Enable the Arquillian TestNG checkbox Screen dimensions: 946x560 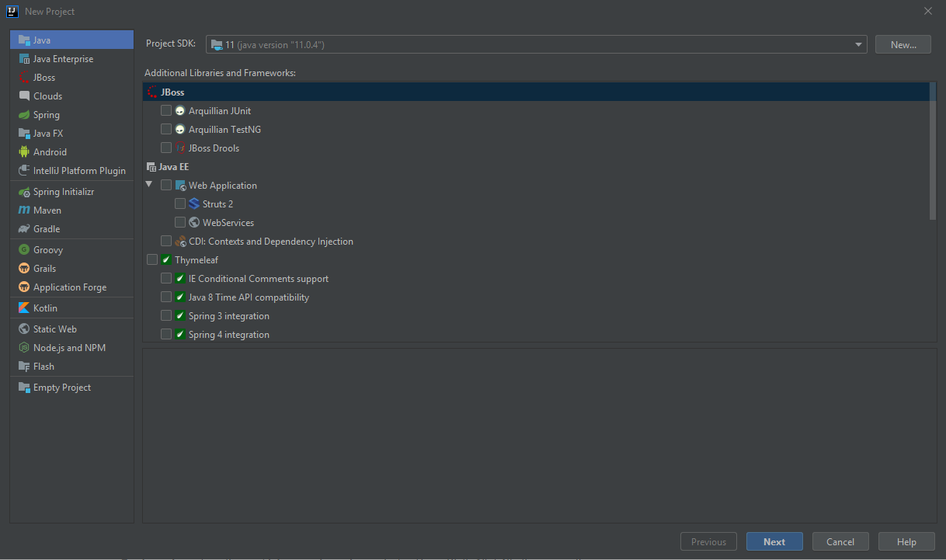[x=166, y=130]
